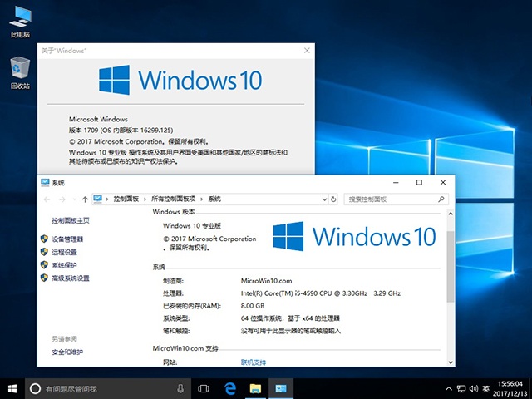Click the address bar computer icon
This screenshot has height=399, width=532.
98,199
